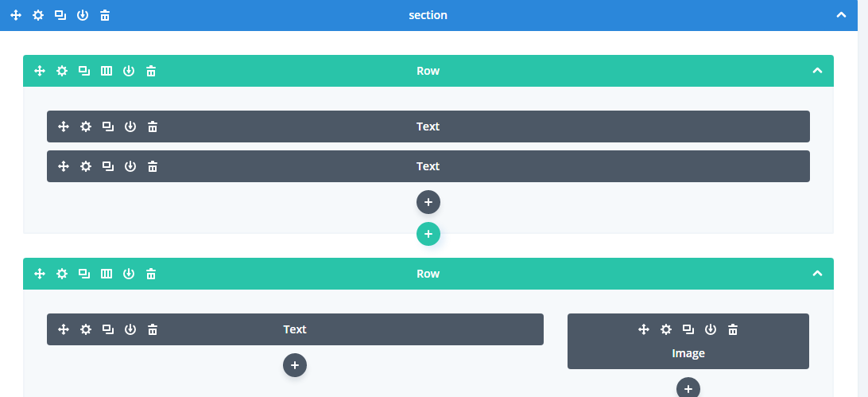Delete the Image module
This screenshot has width=868, height=397.
click(733, 329)
